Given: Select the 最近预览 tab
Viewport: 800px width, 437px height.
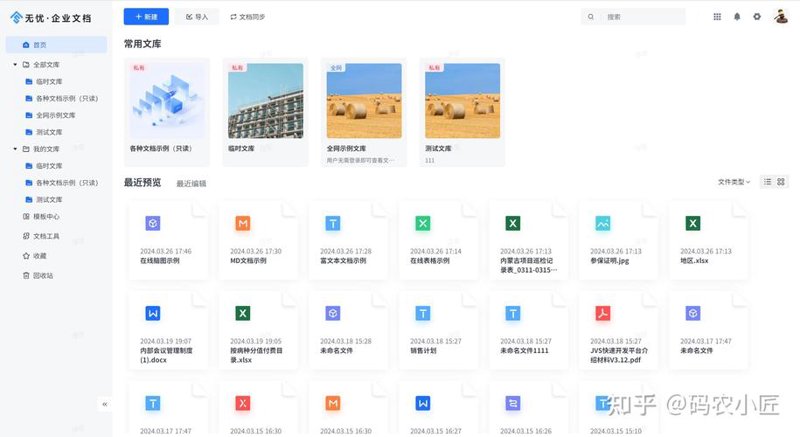Looking at the screenshot, I should [142, 183].
